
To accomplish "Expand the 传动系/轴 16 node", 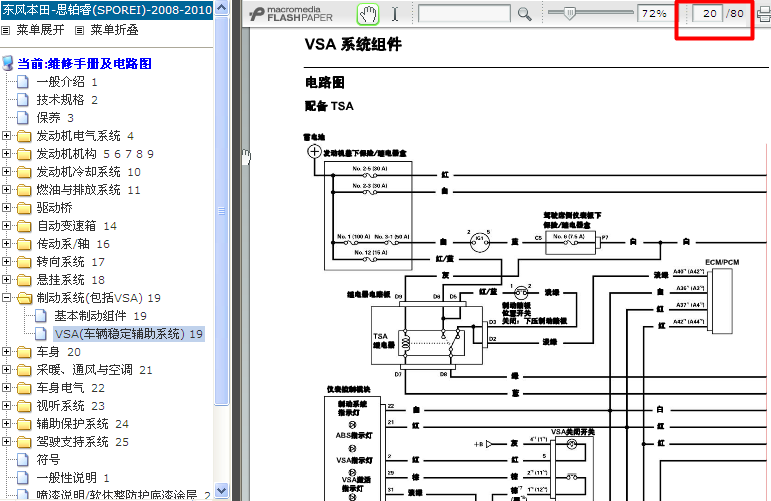I will [x=6, y=243].
